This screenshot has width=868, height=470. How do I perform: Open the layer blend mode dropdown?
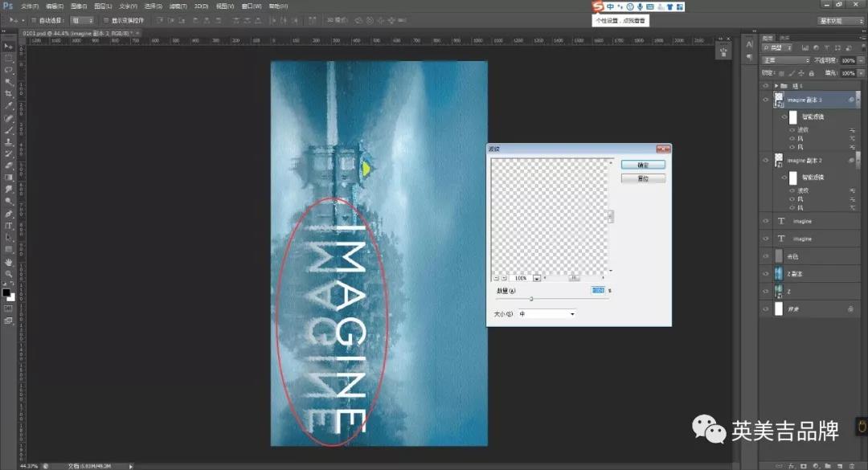[786, 60]
